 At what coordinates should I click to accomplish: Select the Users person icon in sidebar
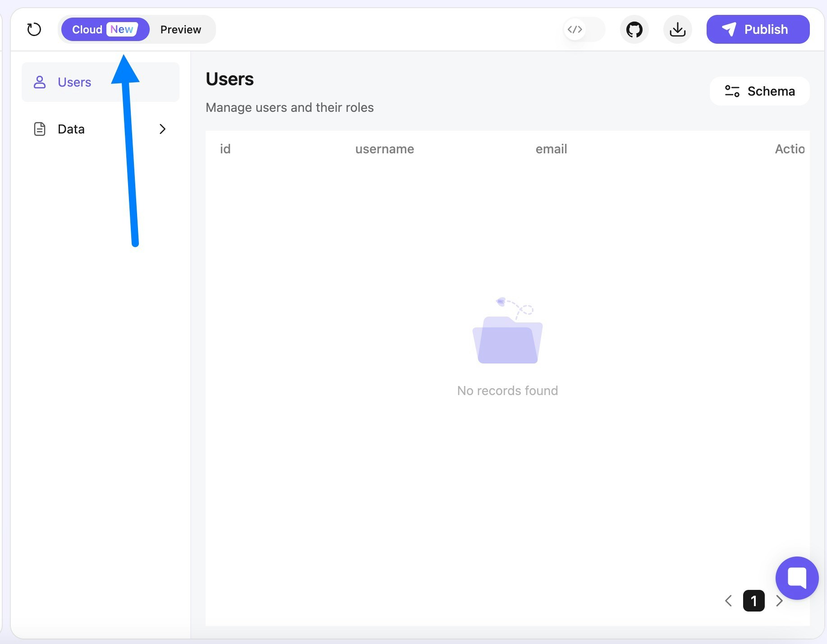pos(40,82)
